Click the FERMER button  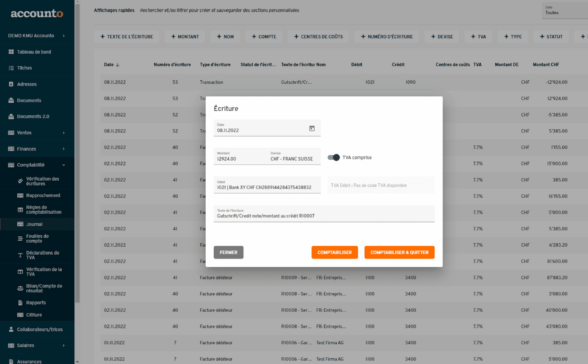228,252
